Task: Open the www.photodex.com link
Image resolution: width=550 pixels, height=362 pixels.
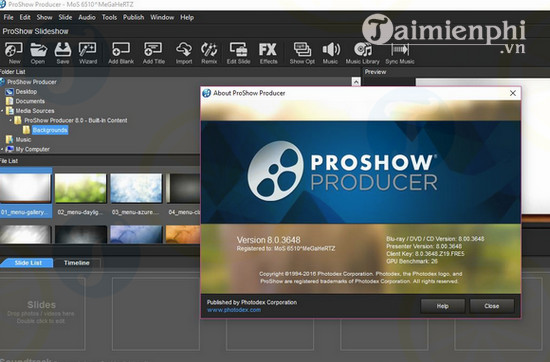Action: point(234,310)
